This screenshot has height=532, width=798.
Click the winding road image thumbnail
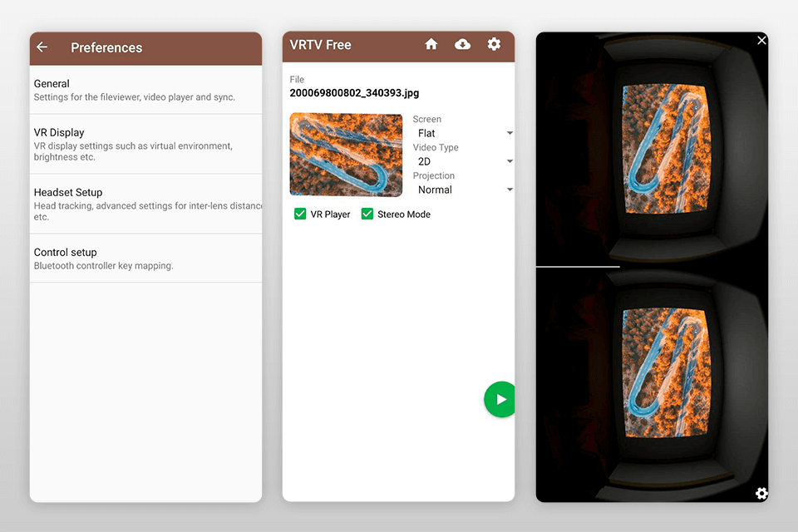tap(346, 155)
